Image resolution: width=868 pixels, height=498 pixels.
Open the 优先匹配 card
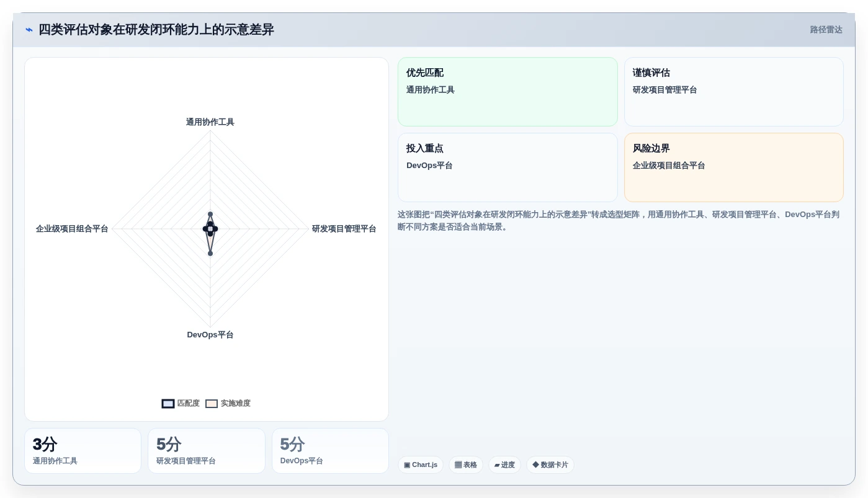tap(508, 92)
